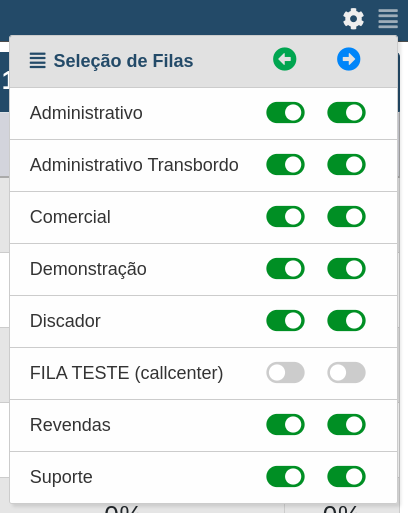Enable FILA TESTE (callcenter) right toggle

pyautogui.click(x=346, y=373)
